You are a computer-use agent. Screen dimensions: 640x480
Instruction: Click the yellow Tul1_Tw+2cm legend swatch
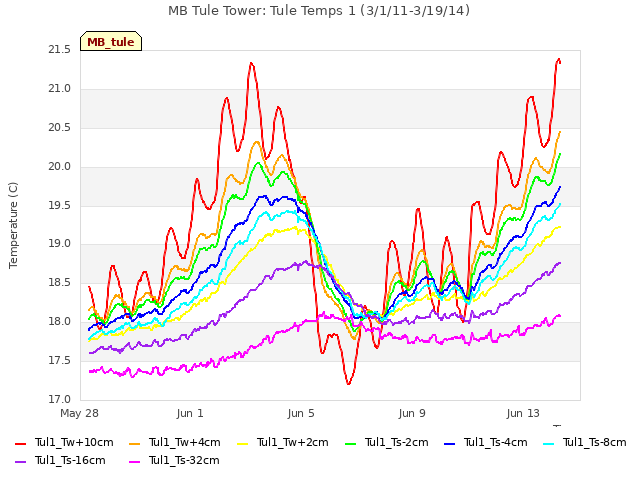point(242,443)
